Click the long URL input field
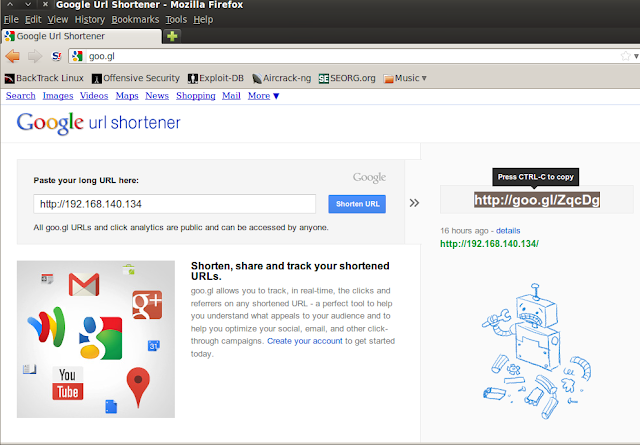Viewport: 640px width, 445px height. click(175, 204)
